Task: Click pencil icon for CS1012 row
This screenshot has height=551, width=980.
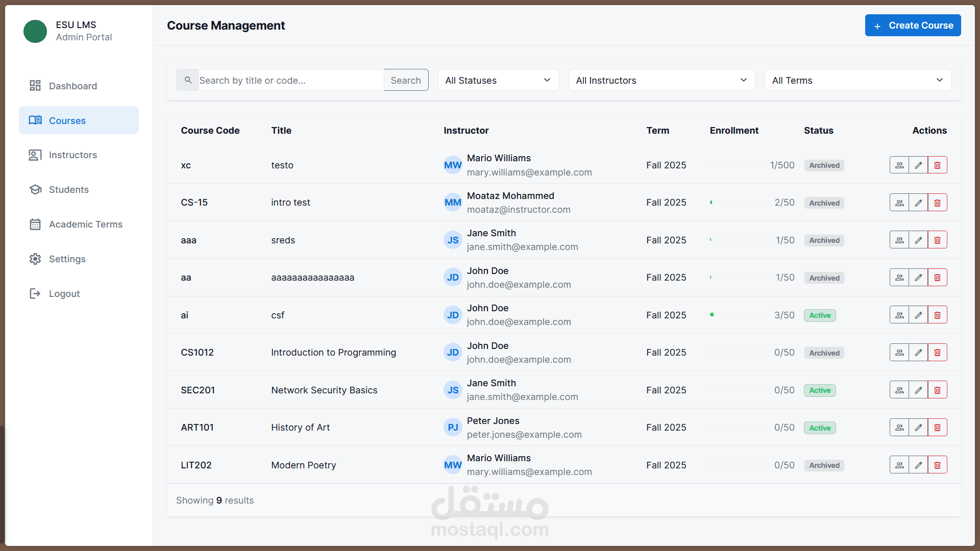Action: pos(918,353)
